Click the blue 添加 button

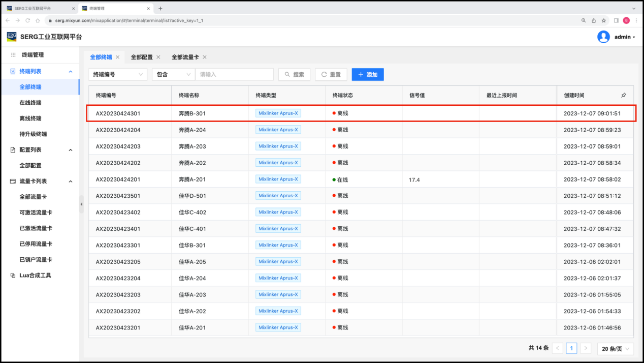click(368, 74)
